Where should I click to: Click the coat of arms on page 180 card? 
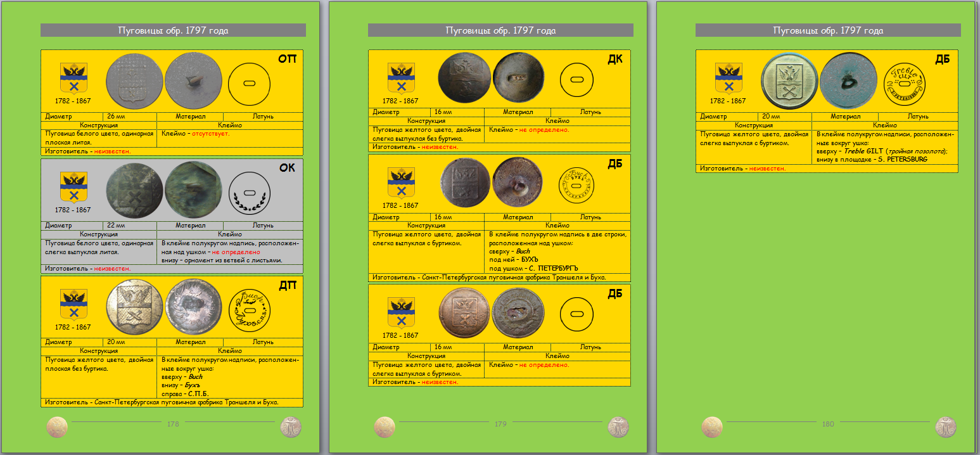[x=729, y=79]
